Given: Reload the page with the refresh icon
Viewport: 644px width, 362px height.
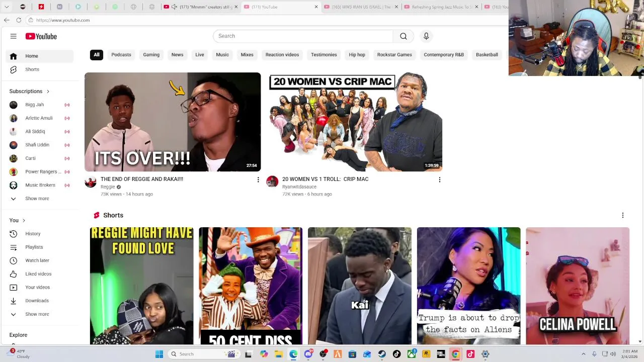Looking at the screenshot, I should point(19,20).
